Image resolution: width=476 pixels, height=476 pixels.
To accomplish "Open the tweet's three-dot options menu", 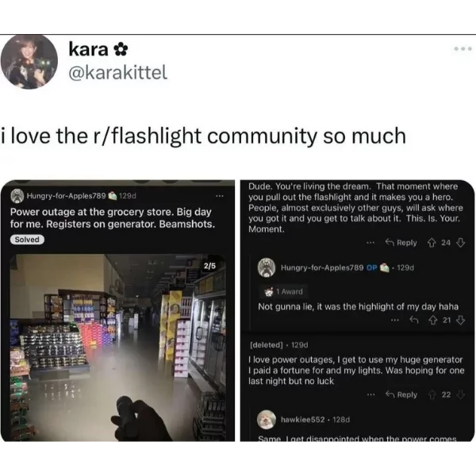I will [463, 48].
